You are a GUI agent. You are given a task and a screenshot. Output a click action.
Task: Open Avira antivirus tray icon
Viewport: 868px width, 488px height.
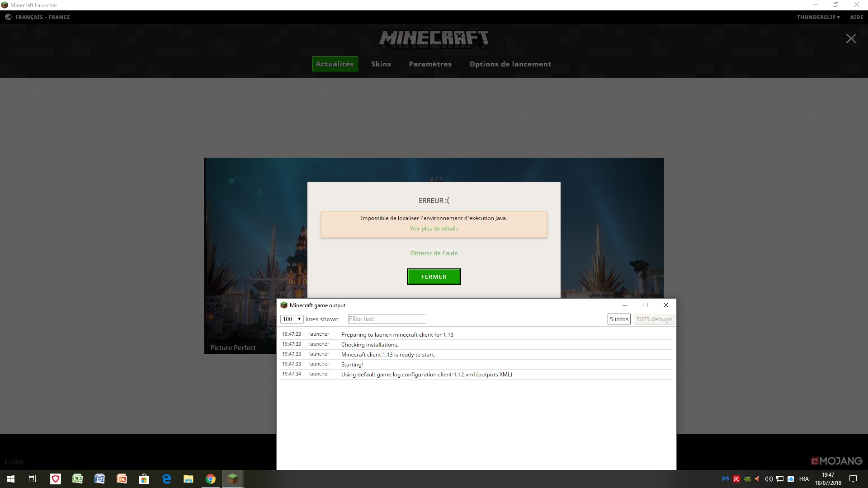pyautogui.click(x=736, y=479)
